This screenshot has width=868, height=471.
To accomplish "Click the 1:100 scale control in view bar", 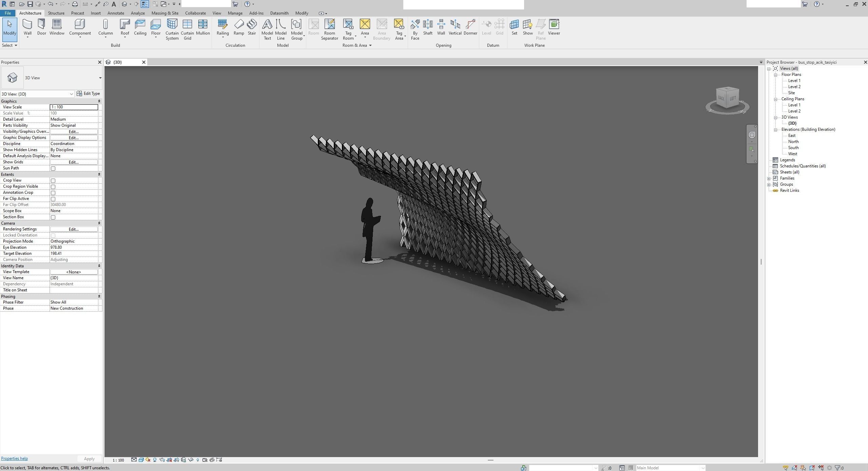I will [x=118, y=460].
